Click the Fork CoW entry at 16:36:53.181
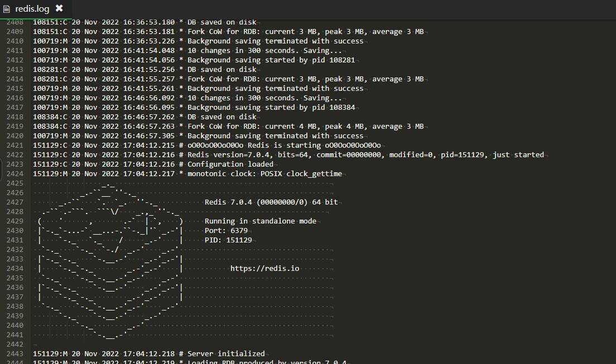Viewport: 616px width, 364px height. pos(306,32)
